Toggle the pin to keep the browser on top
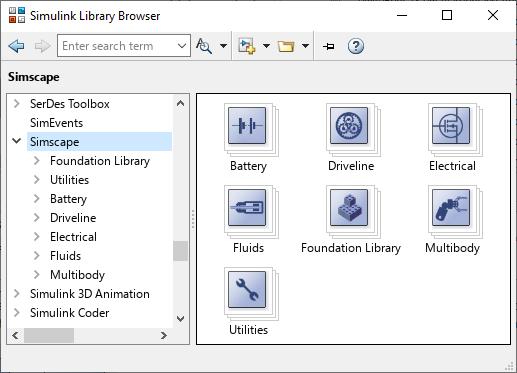The height and width of the screenshot is (373, 517). 329,46
